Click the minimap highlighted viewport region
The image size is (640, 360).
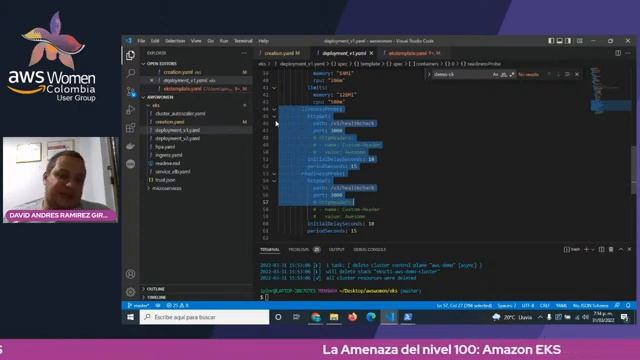(x=611, y=106)
